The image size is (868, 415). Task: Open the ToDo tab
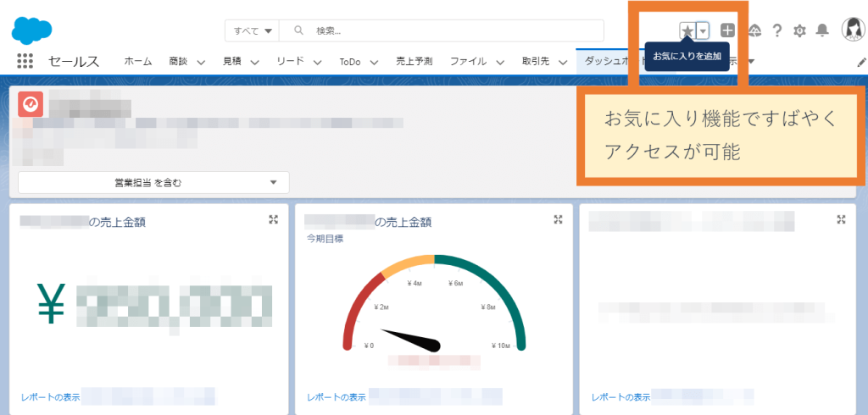click(350, 62)
